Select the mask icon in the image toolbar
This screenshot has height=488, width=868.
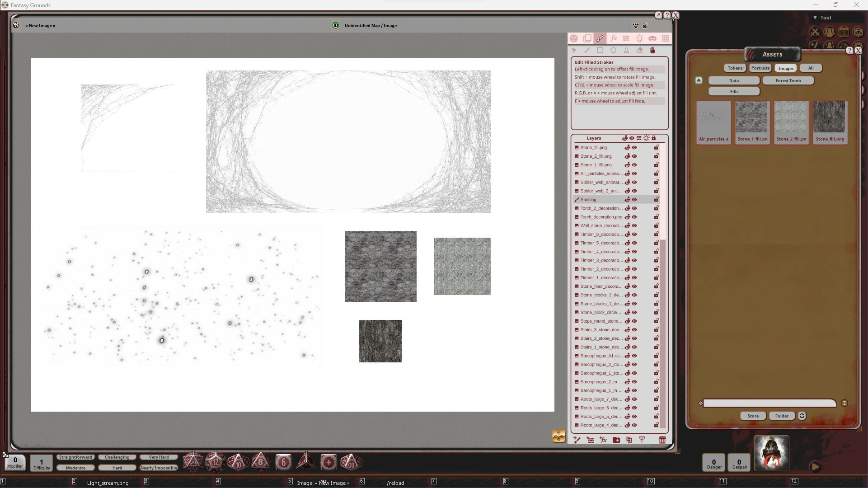(653, 38)
